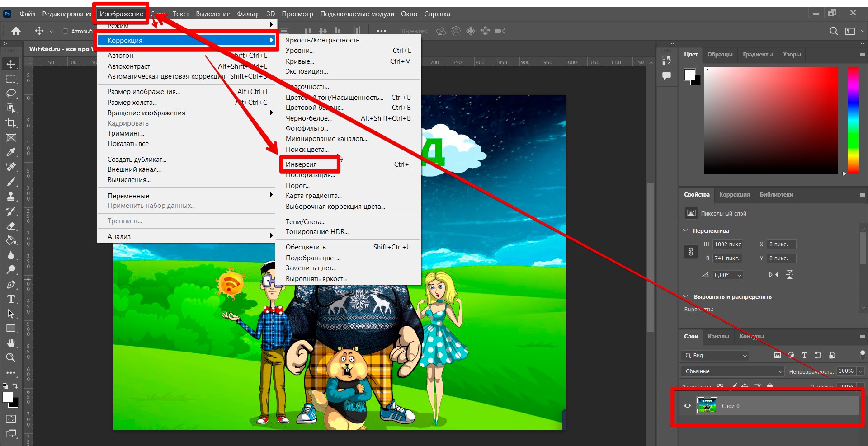Toggle layer filtering switch in Layers panel
The width and height of the screenshot is (868, 446).
click(x=862, y=354)
